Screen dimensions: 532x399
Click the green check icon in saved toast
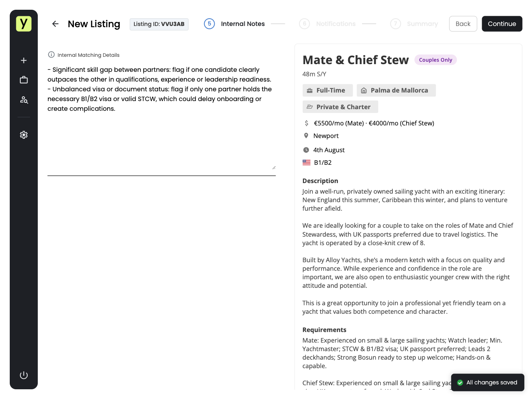(x=460, y=382)
